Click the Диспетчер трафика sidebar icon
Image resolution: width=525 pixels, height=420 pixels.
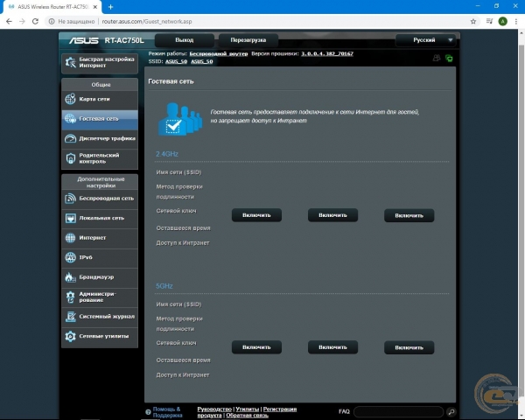pyautogui.click(x=70, y=138)
